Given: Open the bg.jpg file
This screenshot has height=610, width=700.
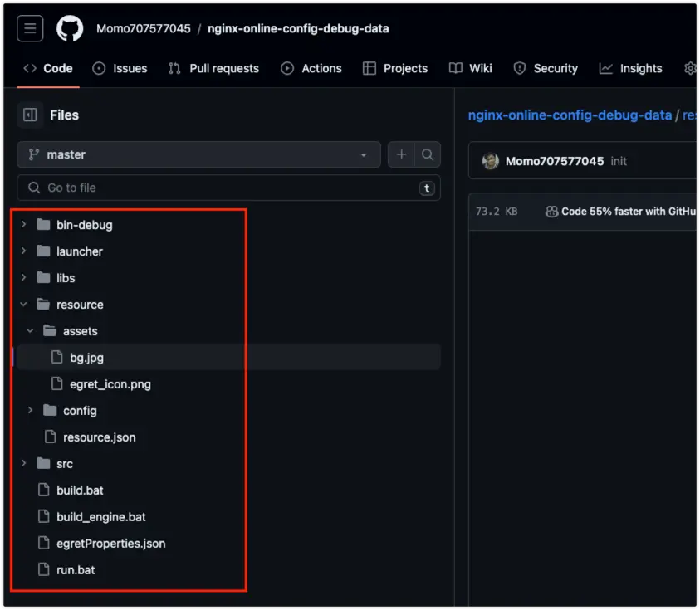Looking at the screenshot, I should point(86,358).
